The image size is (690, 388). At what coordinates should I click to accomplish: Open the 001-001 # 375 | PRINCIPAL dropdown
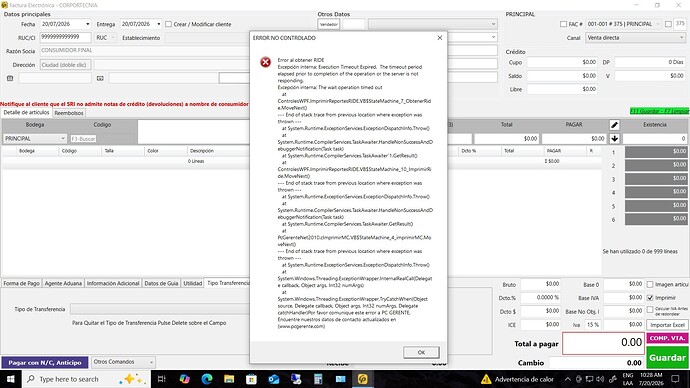[658, 24]
